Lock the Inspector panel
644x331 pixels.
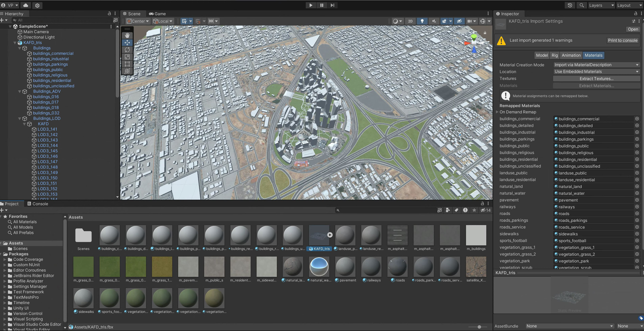point(636,14)
